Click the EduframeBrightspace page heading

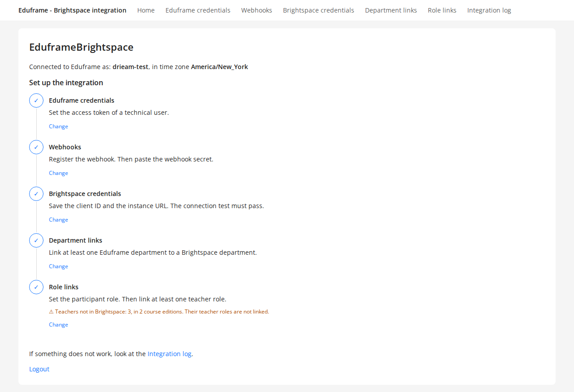pos(81,47)
